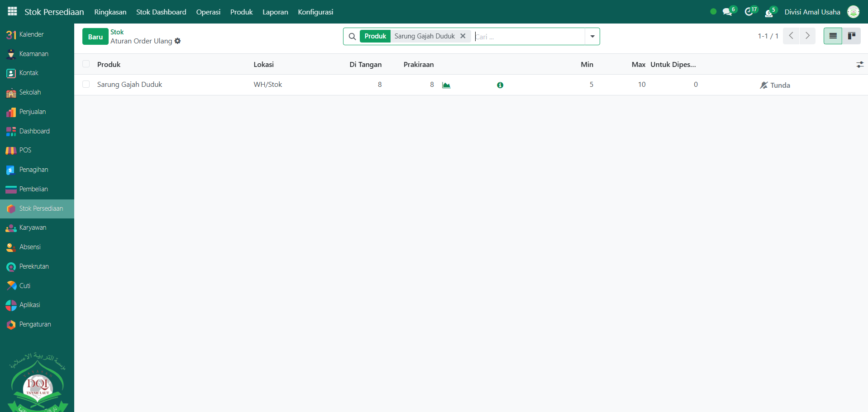This screenshot has height=412, width=868.
Task: Open the apps grid menu icon
Action: coord(12,11)
